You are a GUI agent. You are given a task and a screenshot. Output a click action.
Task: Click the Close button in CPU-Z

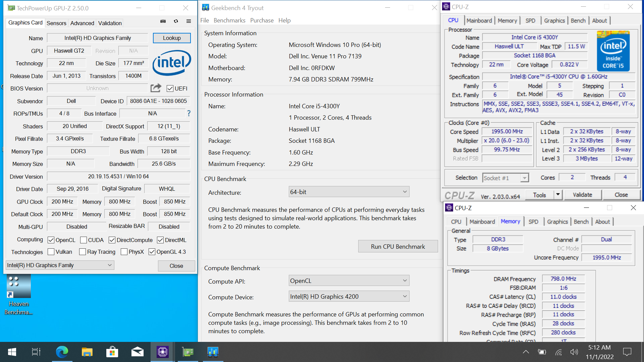coord(621,194)
